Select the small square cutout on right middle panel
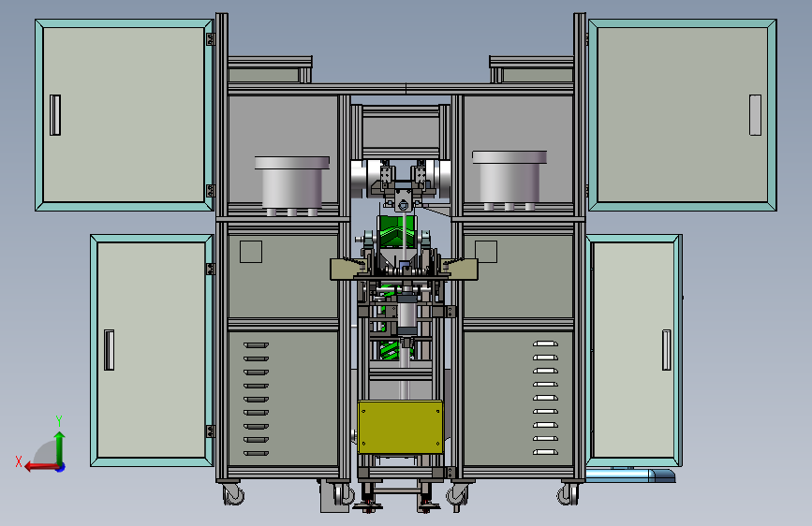 coord(486,252)
